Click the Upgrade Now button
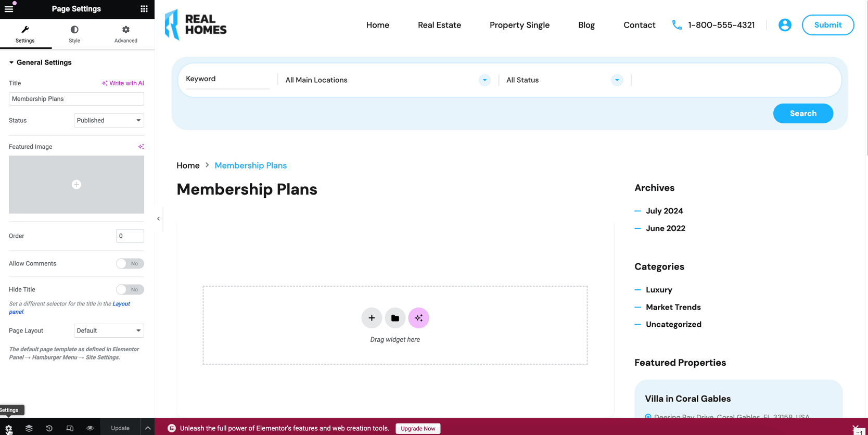Viewport: 868px width, 435px height. click(418, 429)
